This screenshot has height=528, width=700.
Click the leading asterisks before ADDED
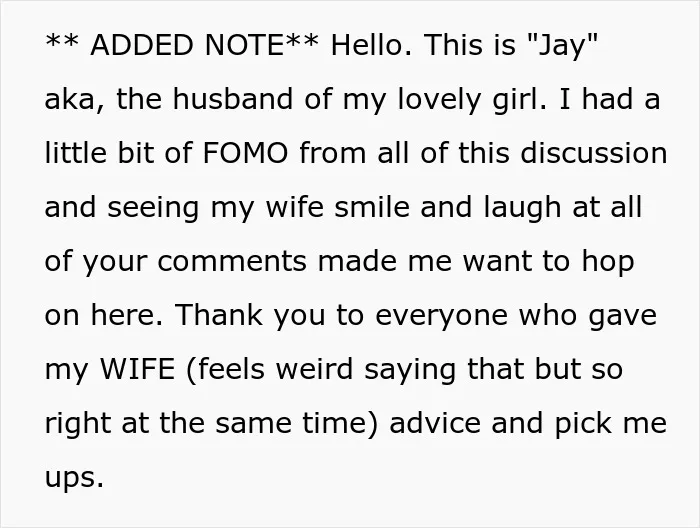tap(62, 41)
